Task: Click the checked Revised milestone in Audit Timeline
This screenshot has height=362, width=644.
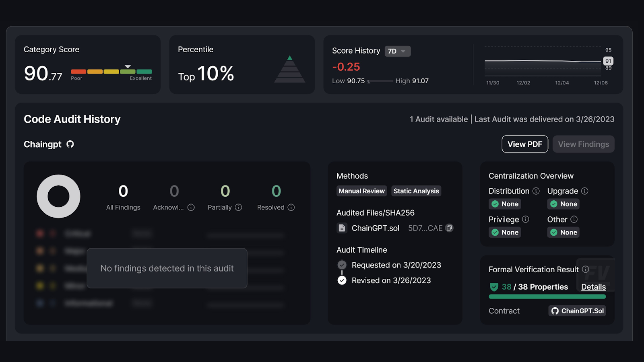Action: point(342,280)
